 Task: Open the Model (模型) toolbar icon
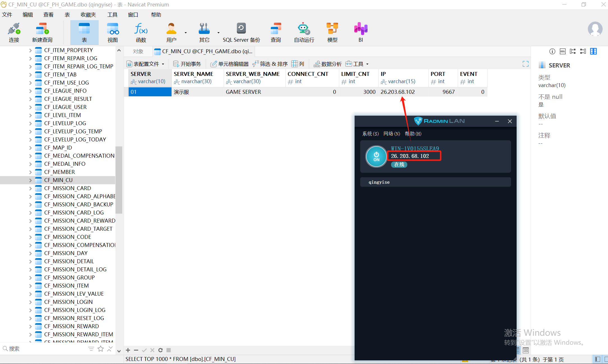coord(332,32)
